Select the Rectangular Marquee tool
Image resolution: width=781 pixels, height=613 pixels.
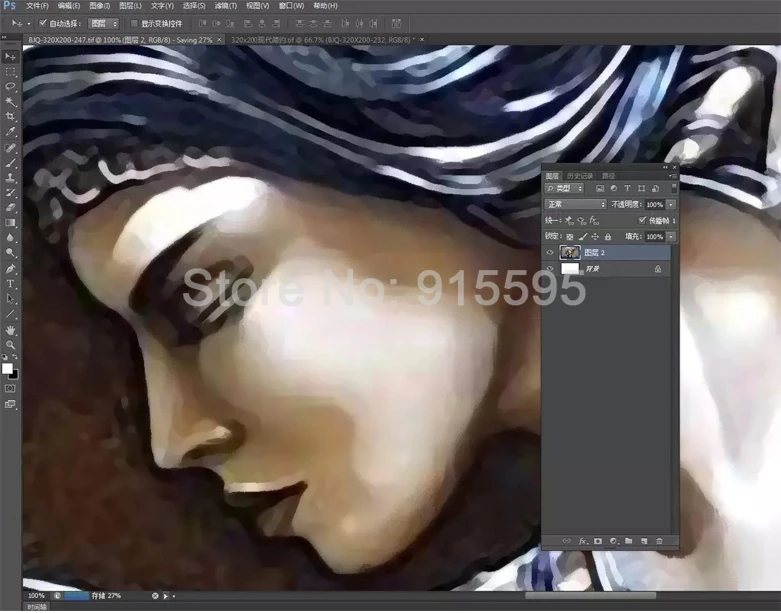[x=10, y=72]
